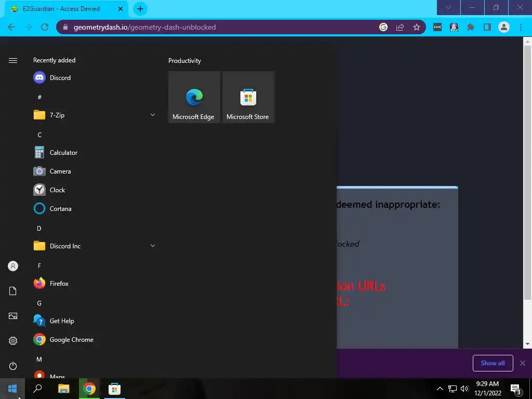Launch Cortana from the app list
532x399 pixels.
point(94,209)
